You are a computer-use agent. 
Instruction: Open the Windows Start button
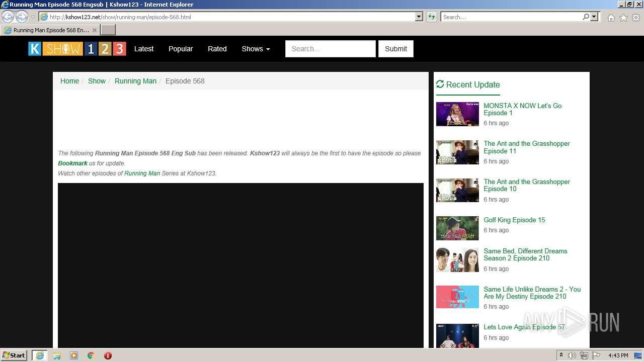point(14,355)
